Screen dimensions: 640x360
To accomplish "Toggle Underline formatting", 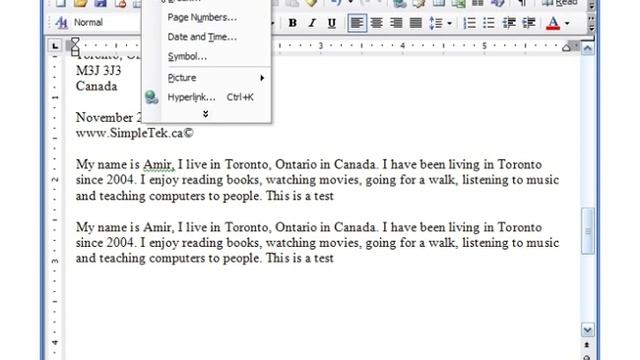I will point(331,23).
